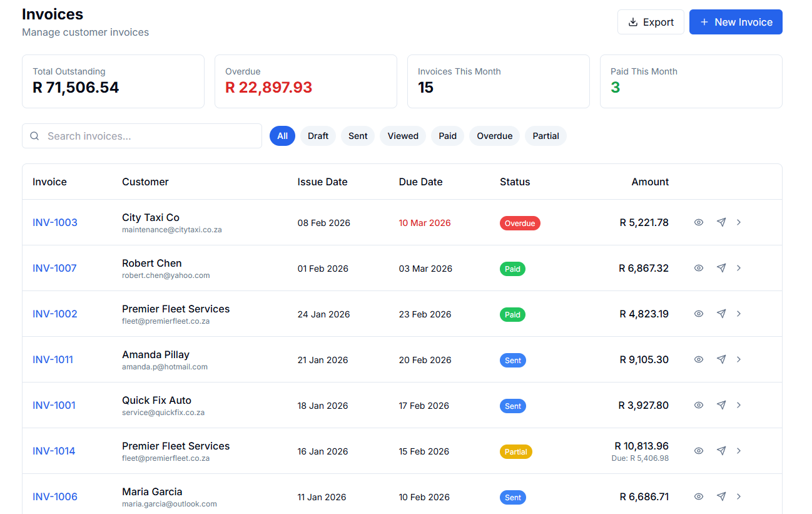
Task: Click the send icon for INV-1006
Action: pyautogui.click(x=721, y=496)
